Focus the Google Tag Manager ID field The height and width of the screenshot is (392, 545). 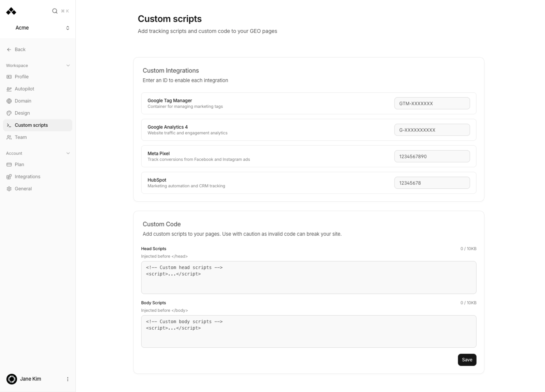point(432,103)
